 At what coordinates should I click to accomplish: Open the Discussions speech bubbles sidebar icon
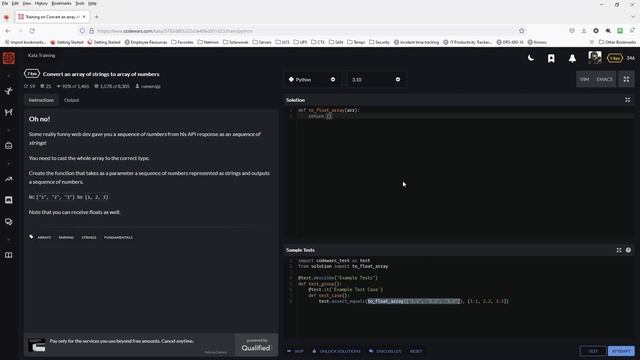click(x=9, y=222)
